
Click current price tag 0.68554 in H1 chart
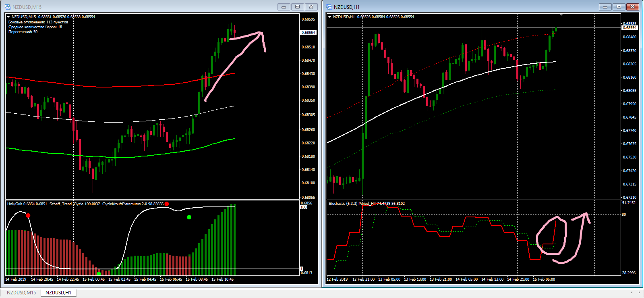tap(630, 28)
